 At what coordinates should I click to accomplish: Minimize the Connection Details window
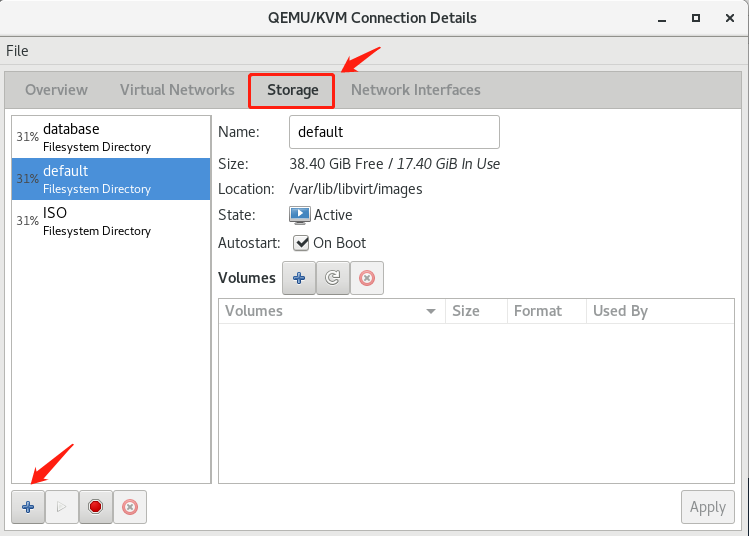pyautogui.click(x=662, y=19)
